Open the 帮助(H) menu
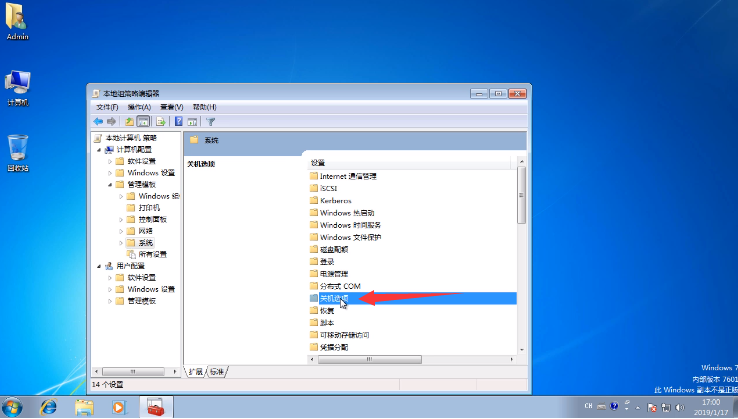The image size is (738, 419). coord(204,107)
